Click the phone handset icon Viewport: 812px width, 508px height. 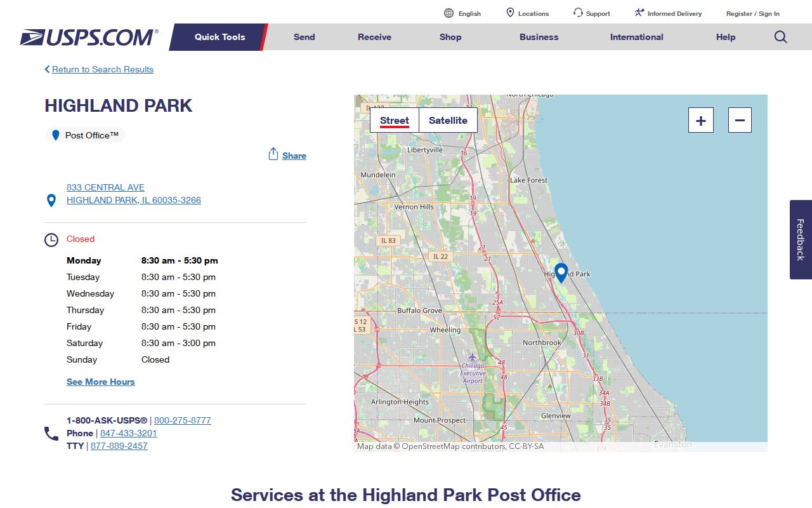(51, 434)
